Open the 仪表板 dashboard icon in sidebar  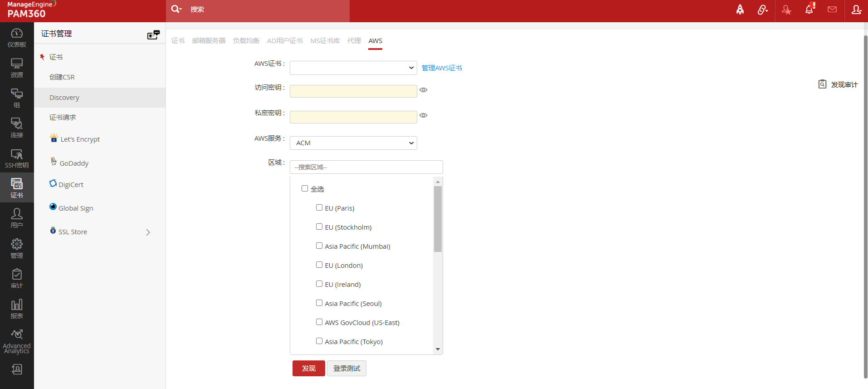pos(17,38)
